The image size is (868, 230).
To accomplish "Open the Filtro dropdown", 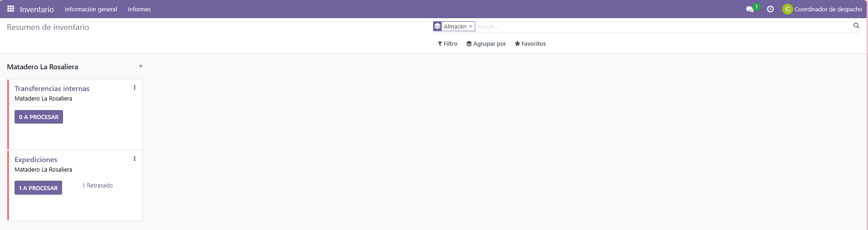I will (448, 44).
